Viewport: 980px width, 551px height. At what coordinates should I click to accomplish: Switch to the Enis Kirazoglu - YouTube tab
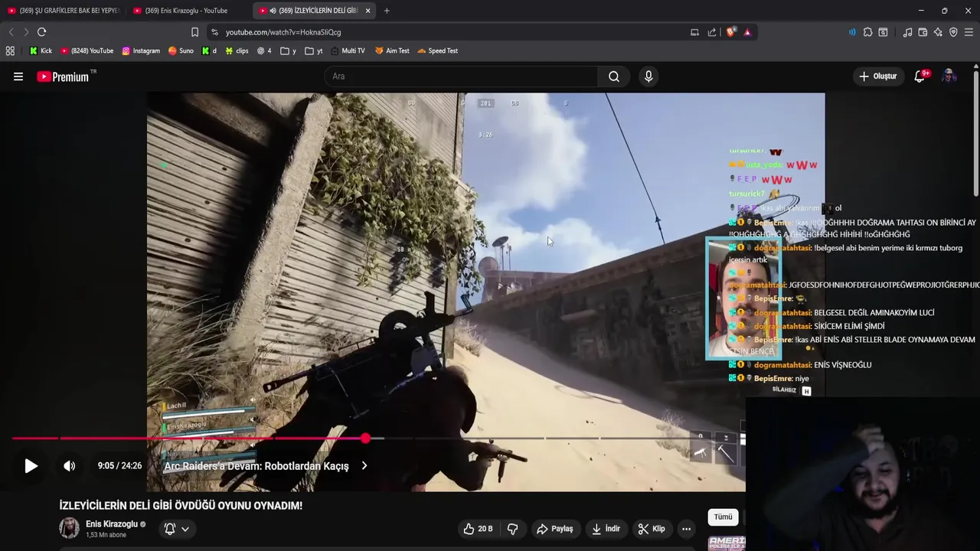pyautogui.click(x=188, y=11)
